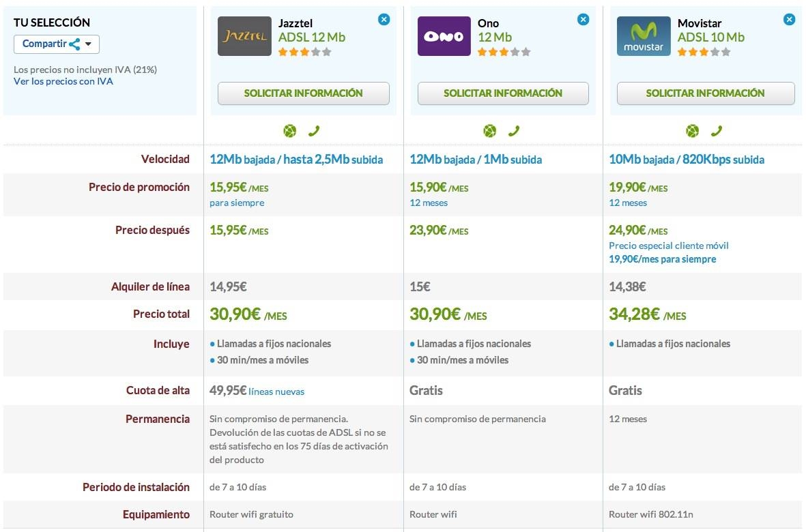Select the Cuota de alta row label
The image size is (806, 532).
[158, 390]
